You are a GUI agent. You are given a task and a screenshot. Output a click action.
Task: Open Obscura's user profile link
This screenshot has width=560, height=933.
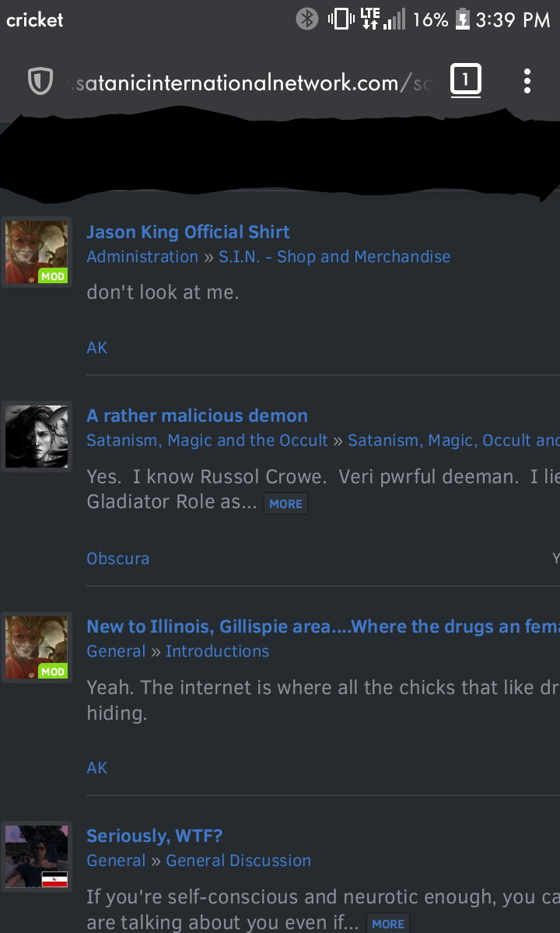point(118,558)
